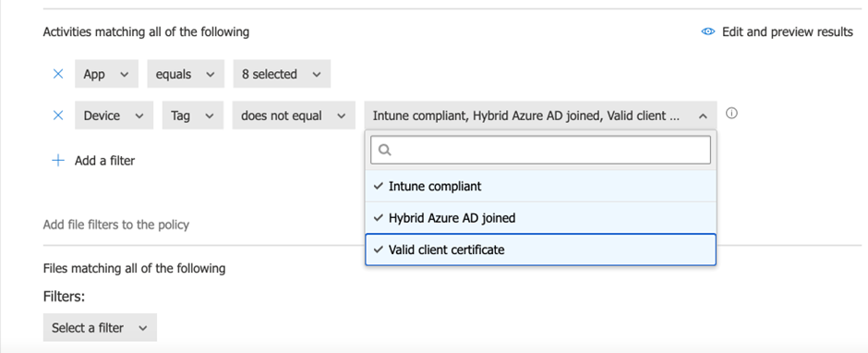Open the does not equal operator dropdown
The height and width of the screenshot is (353, 868).
(x=294, y=116)
